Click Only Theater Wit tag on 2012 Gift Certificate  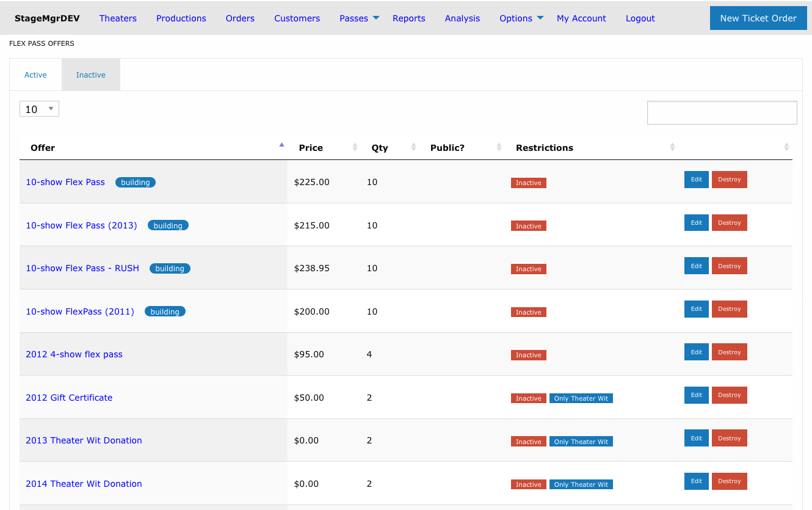(x=581, y=398)
